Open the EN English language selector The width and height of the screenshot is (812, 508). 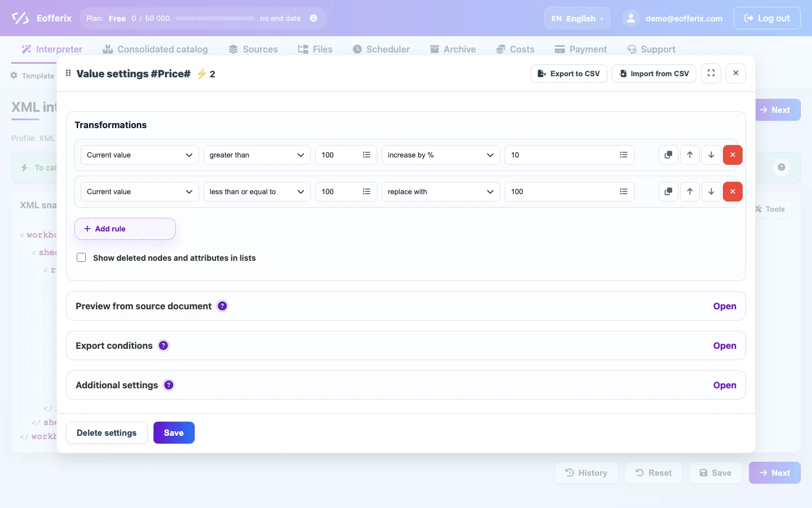577,18
